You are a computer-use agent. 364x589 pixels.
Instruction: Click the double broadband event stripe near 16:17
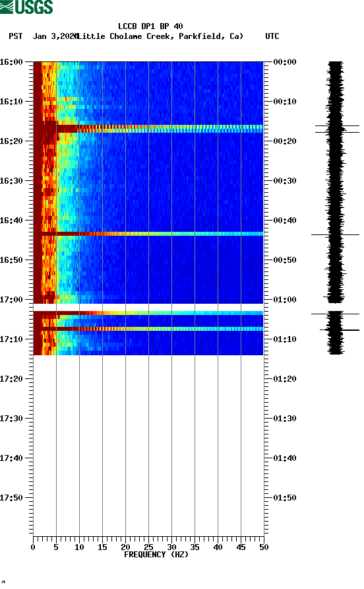tap(148, 129)
